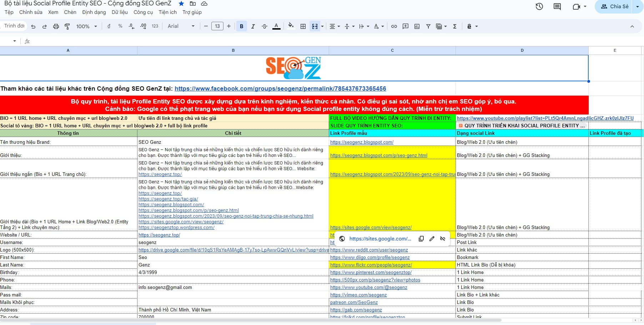Image resolution: width=644 pixels, height=325 pixels.
Task: View cloud save document status
Action: click(x=204, y=4)
